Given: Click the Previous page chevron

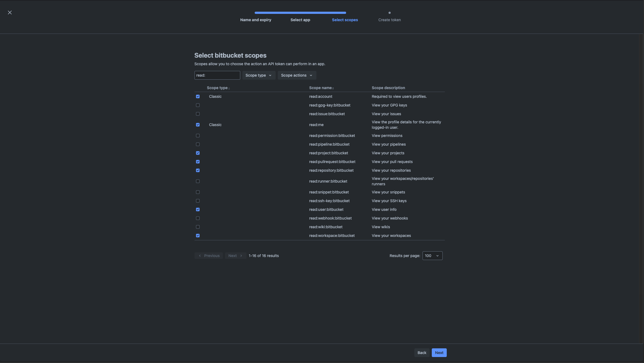Looking at the screenshot, I should pyautogui.click(x=200, y=256).
